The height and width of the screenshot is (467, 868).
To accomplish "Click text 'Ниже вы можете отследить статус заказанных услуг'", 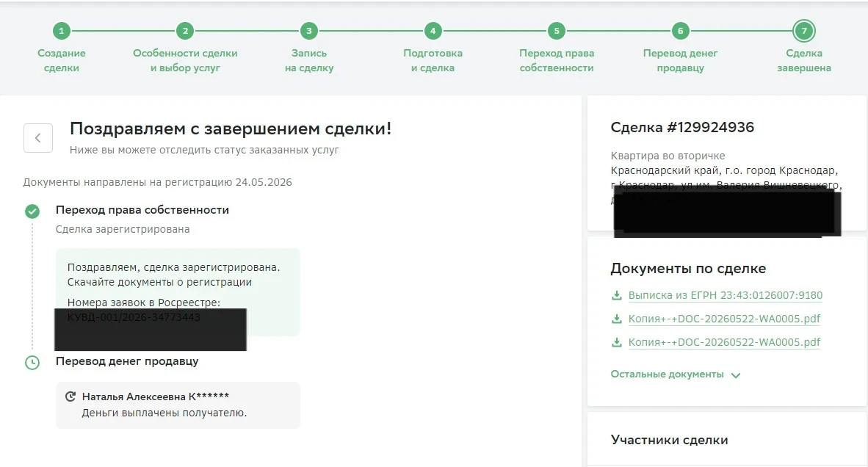I will (204, 149).
